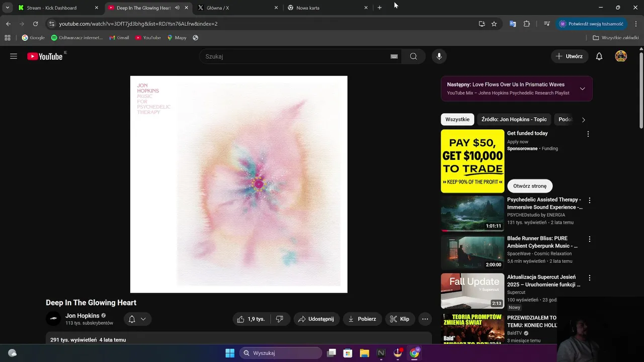Open the YouTube hamburger guide menu

(x=14, y=56)
